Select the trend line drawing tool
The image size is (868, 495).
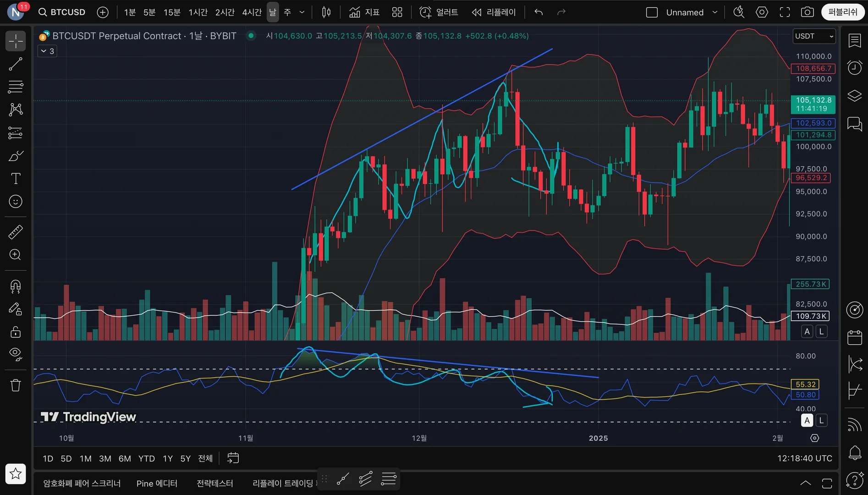tap(16, 64)
